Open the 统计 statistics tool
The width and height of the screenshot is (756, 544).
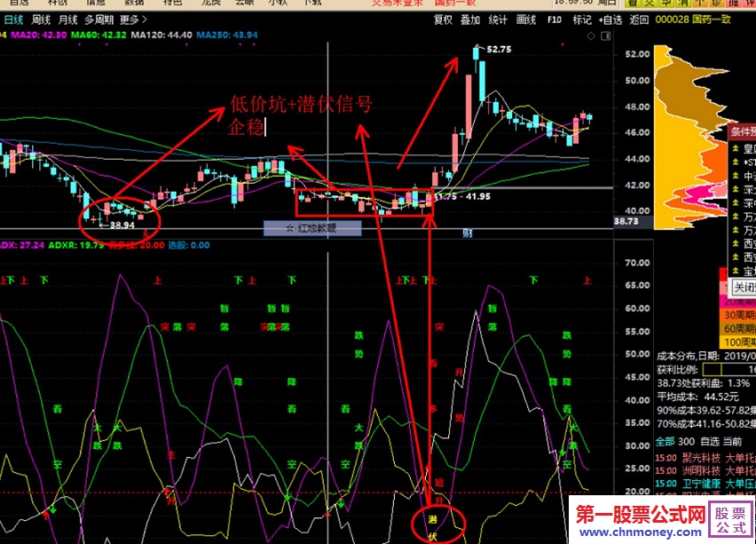(x=498, y=20)
